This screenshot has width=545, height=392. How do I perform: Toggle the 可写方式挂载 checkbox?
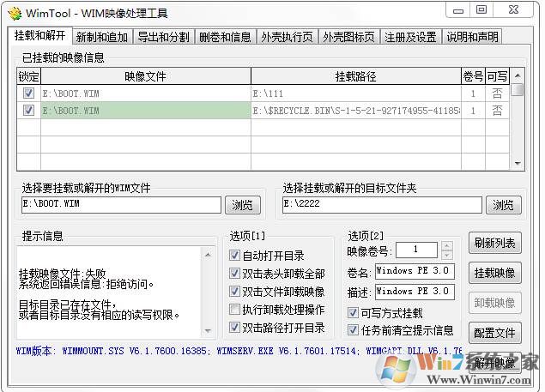tap(353, 313)
